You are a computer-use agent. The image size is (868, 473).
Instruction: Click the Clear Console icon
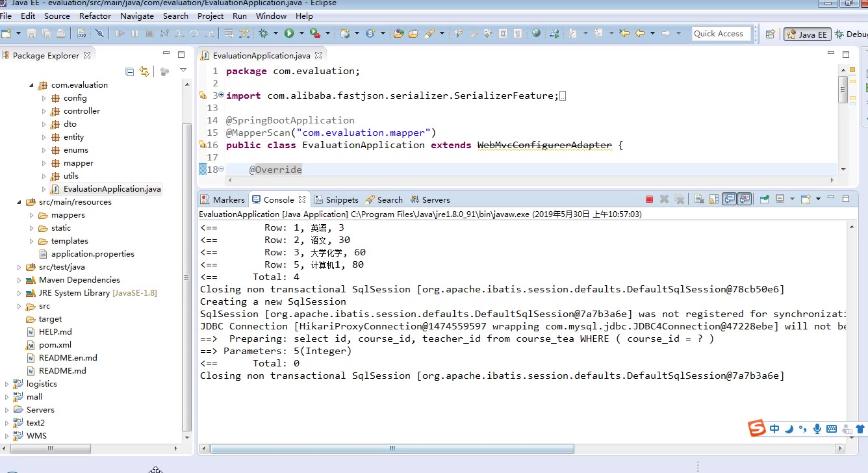(x=698, y=199)
